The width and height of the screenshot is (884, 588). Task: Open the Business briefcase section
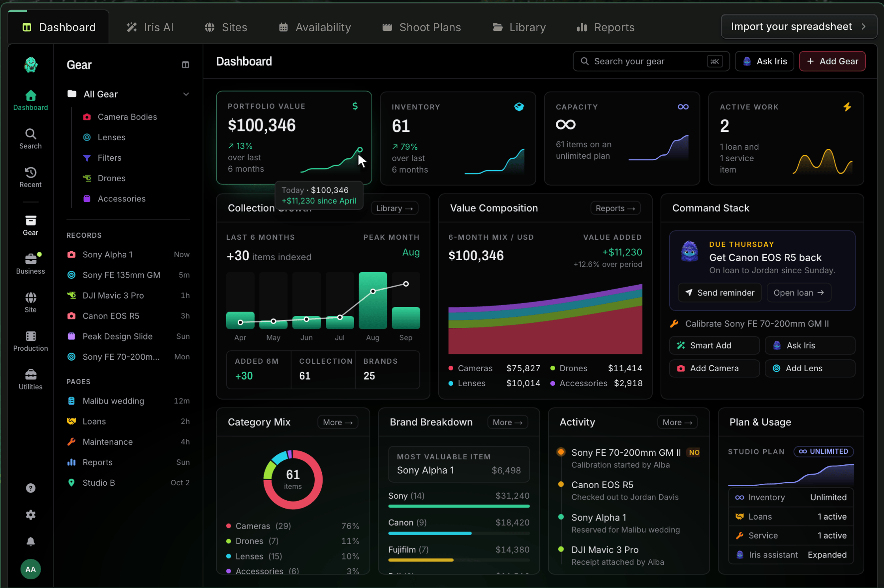coord(30,264)
